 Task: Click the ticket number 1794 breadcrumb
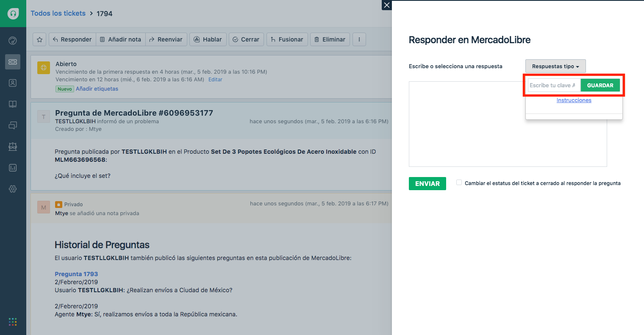coord(105,14)
